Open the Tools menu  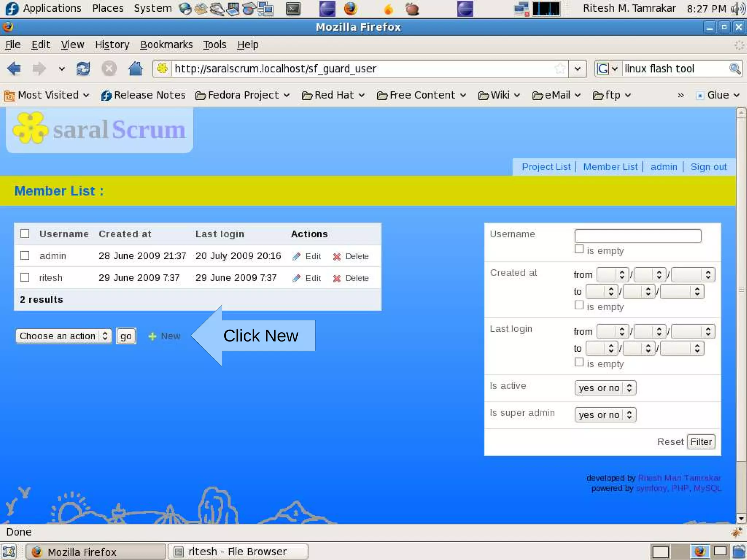215,45
